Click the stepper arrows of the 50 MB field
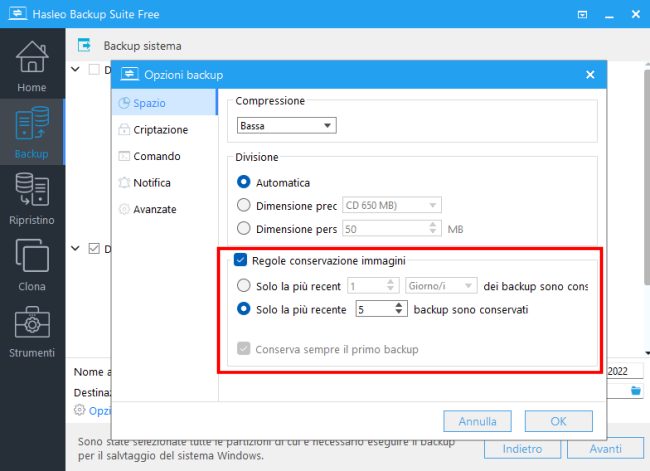Screen dimensions: 650x471 (x=433, y=228)
